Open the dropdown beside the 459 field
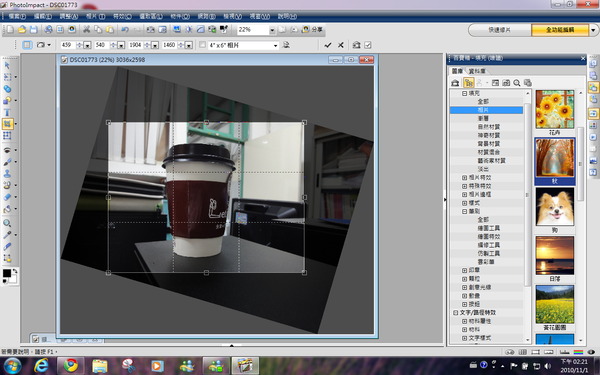Viewport: 600px width, 375px height. tap(87, 46)
